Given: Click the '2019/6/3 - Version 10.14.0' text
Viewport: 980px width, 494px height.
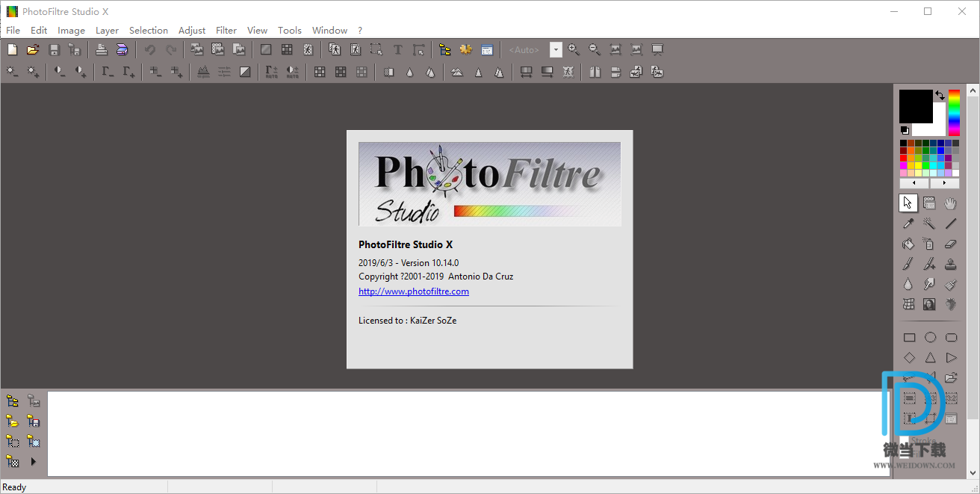Looking at the screenshot, I should tap(409, 263).
